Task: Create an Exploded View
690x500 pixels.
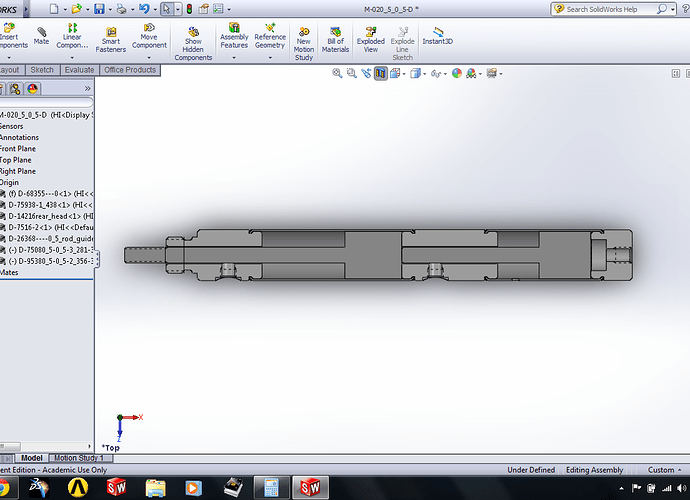Action: click(x=371, y=39)
